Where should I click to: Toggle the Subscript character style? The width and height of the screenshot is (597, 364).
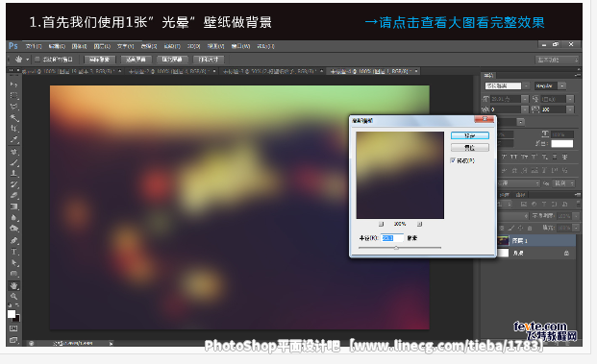(x=545, y=157)
